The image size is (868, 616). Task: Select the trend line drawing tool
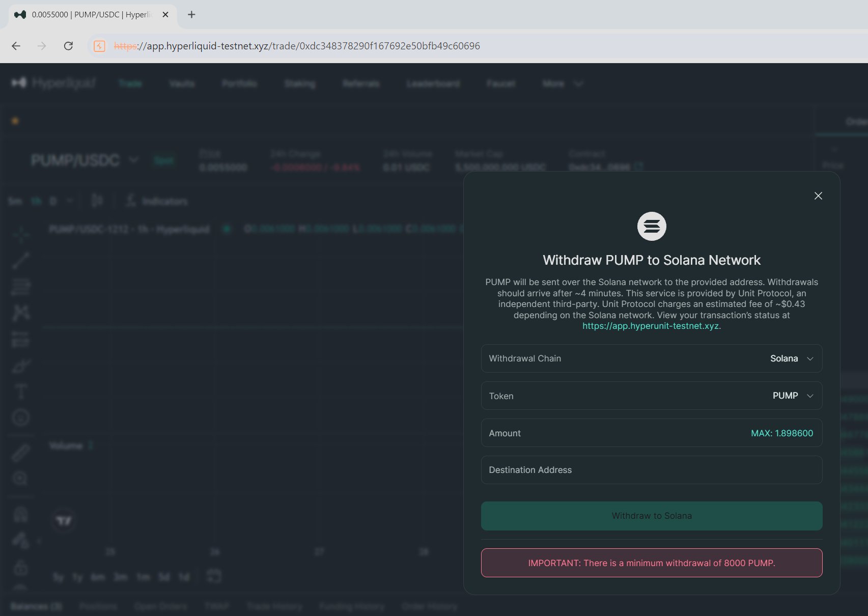pos(21,260)
